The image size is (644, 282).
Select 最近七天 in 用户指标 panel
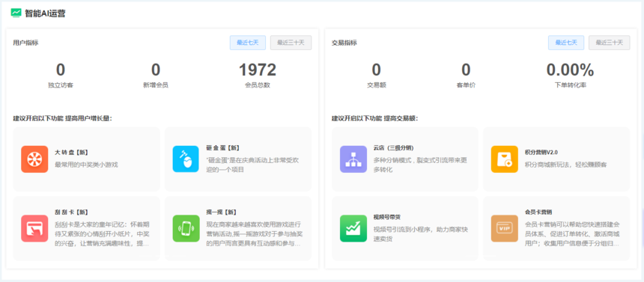coord(248,43)
